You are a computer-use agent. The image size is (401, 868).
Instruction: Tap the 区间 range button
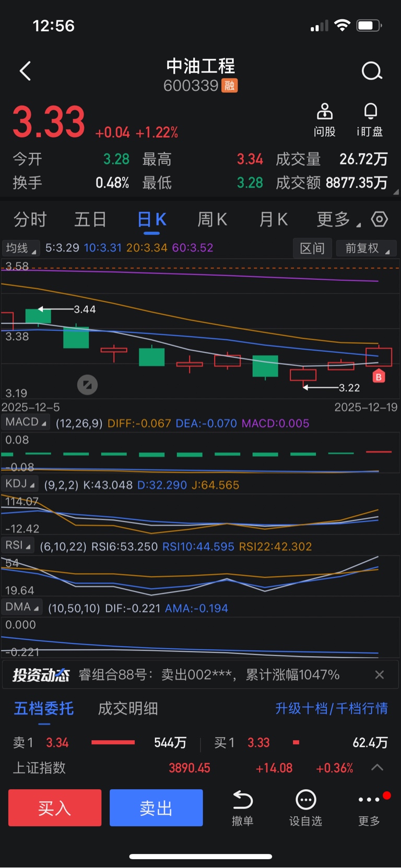coord(312,248)
